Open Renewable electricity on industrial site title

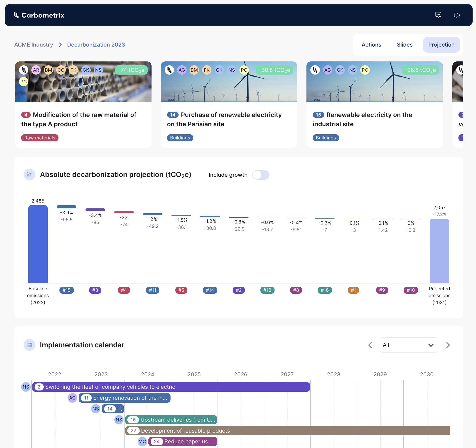click(362, 119)
